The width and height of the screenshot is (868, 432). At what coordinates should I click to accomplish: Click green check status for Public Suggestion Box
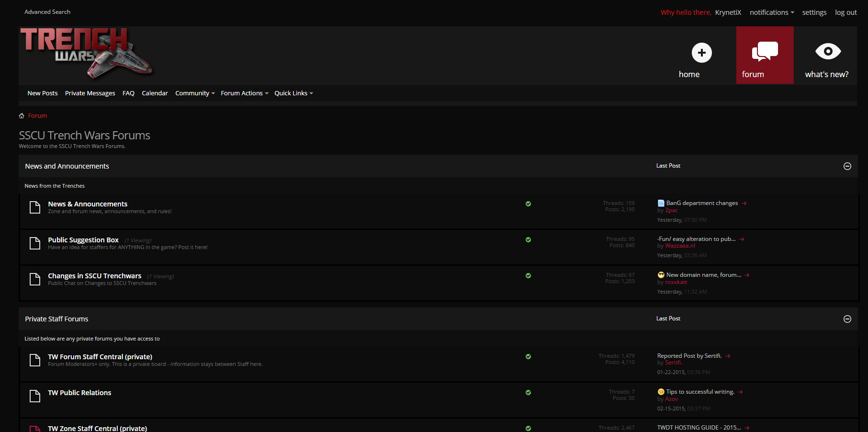click(x=528, y=239)
